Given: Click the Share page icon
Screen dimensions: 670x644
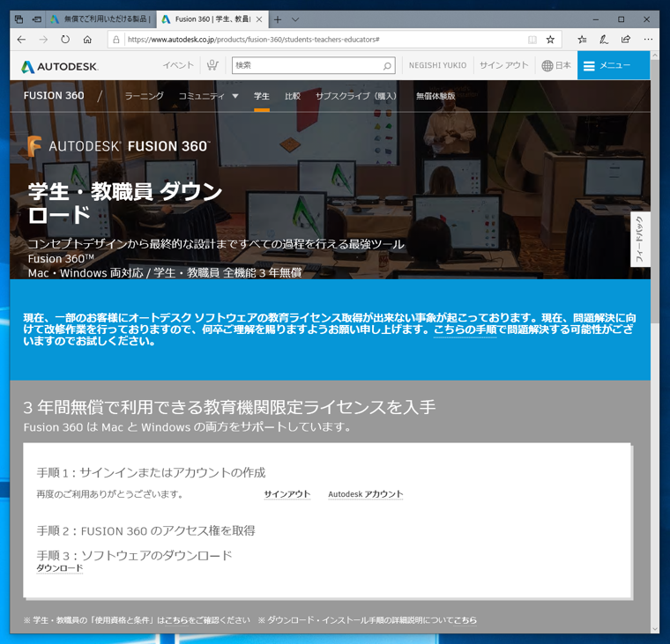Looking at the screenshot, I should (626, 40).
